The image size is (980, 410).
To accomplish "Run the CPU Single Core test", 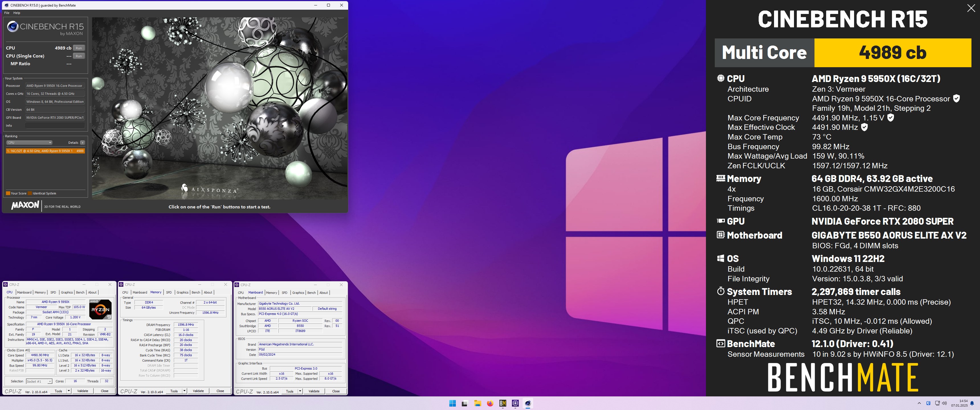I will 79,56.
